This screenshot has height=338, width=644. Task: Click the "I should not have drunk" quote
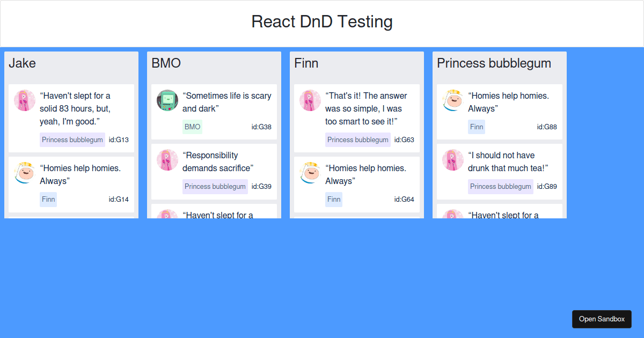508,161
